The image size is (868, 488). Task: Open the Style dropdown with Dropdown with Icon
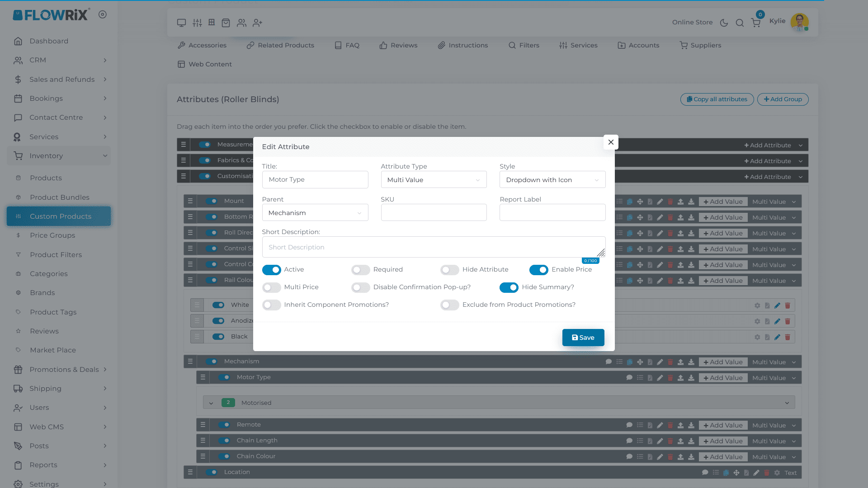coord(552,180)
